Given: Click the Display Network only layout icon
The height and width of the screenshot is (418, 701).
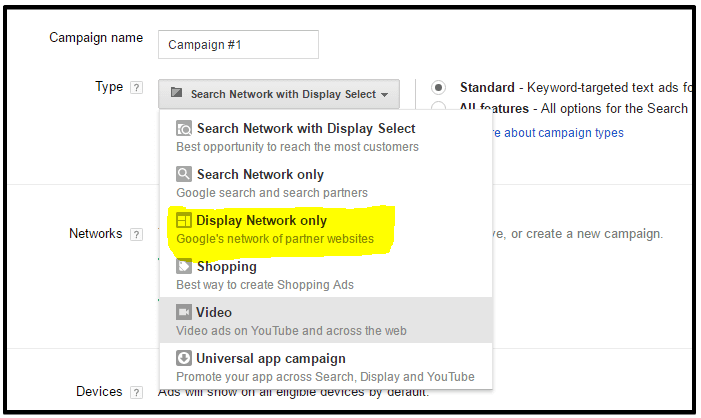Looking at the screenshot, I should (183, 220).
